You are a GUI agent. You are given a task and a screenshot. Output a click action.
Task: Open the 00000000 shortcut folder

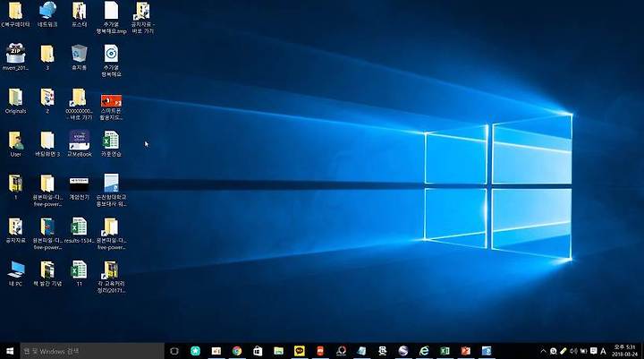click(79, 105)
